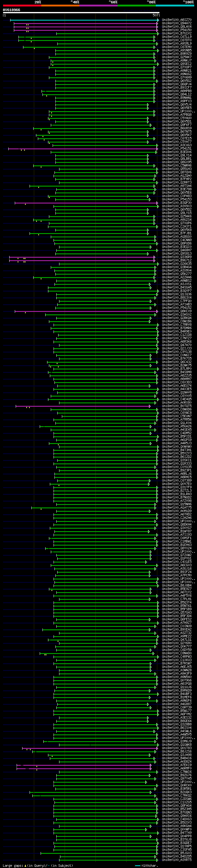Viewport: 197px width, 868px height.
Task: Click label UniRef100_O26635
Action: click(x=176, y=264)
